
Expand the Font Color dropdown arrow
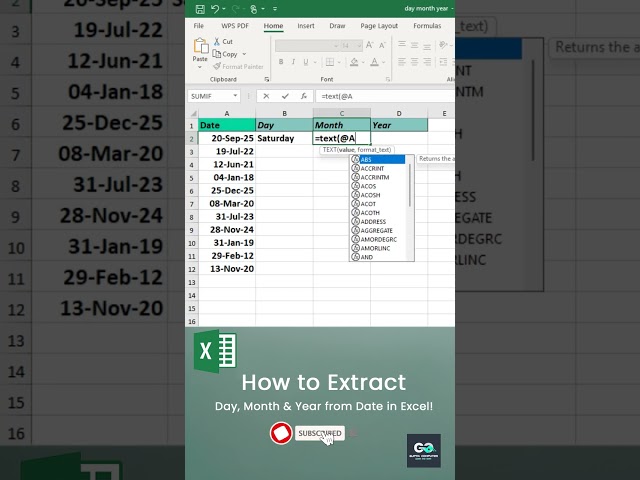[x=384, y=62]
